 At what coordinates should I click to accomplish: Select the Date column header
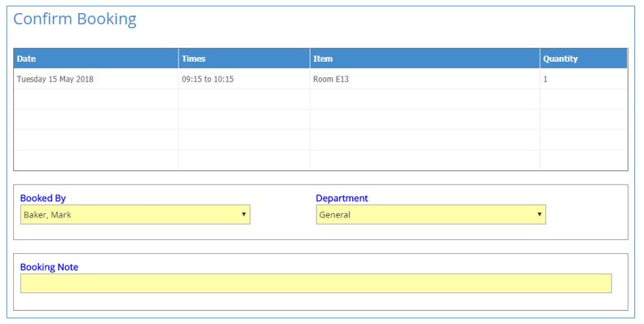[x=96, y=59]
